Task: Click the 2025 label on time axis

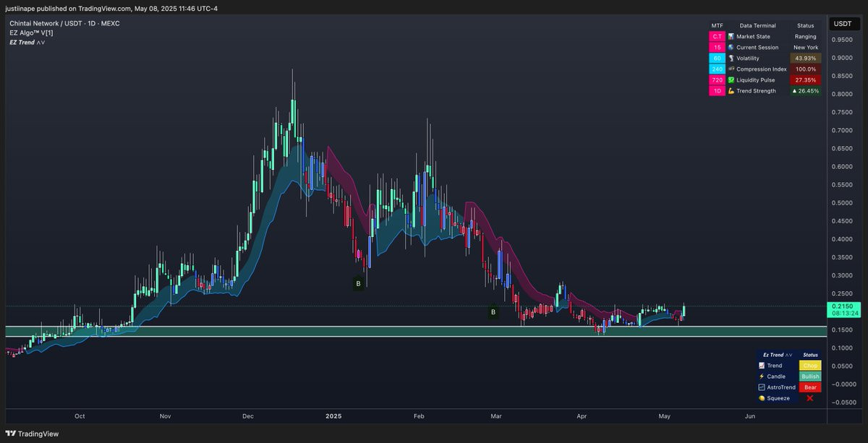Action: pos(333,416)
